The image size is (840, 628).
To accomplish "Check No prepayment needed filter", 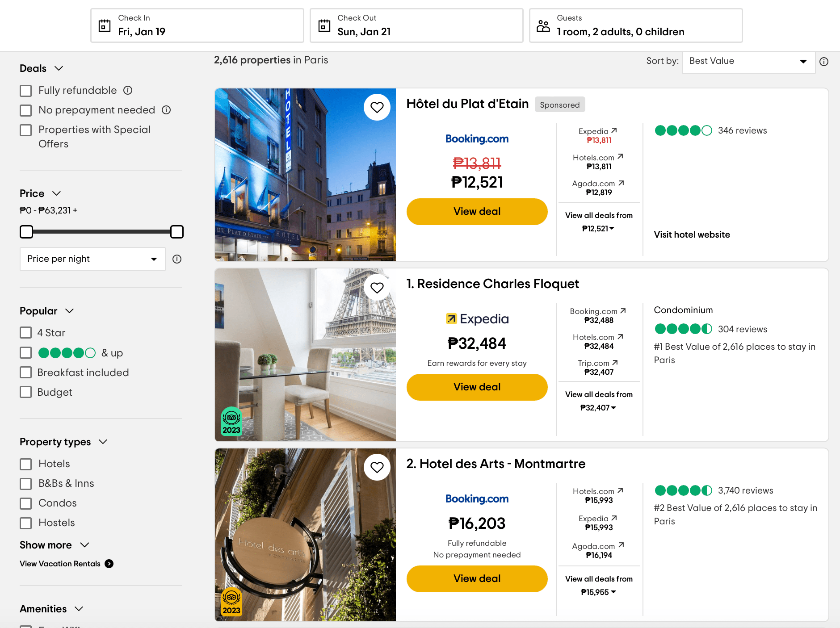I will (26, 110).
